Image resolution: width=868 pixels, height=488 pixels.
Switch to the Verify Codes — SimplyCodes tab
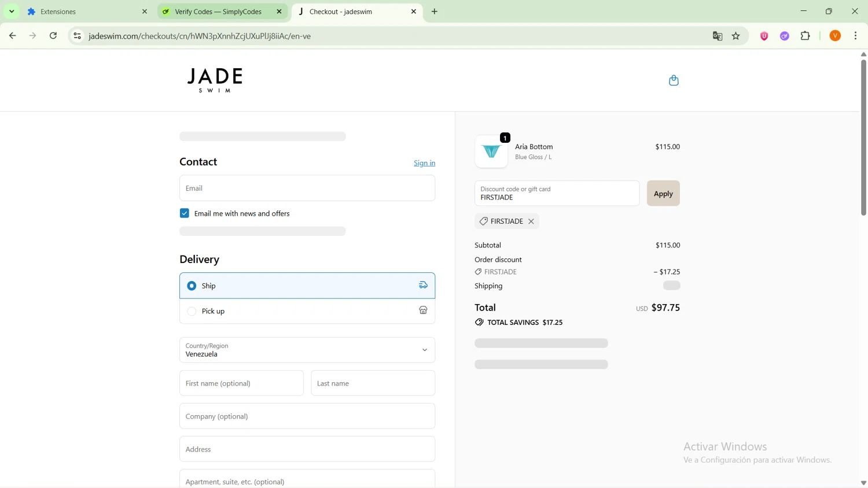(223, 12)
